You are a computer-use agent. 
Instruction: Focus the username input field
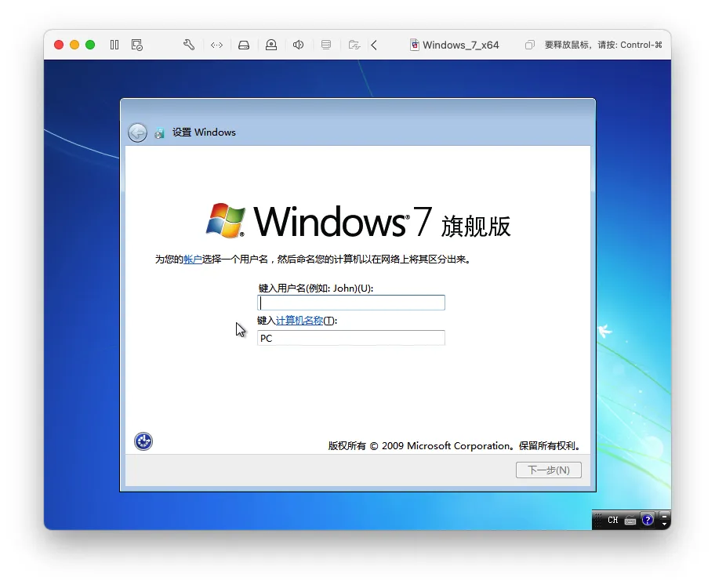[351, 303]
